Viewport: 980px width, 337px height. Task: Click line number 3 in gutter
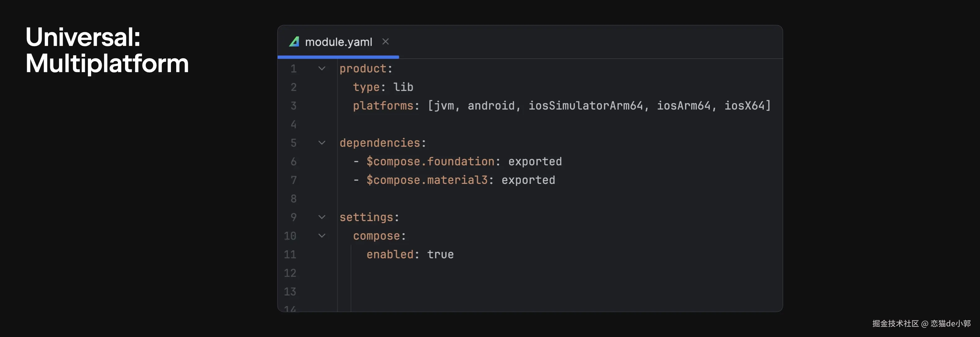[293, 106]
